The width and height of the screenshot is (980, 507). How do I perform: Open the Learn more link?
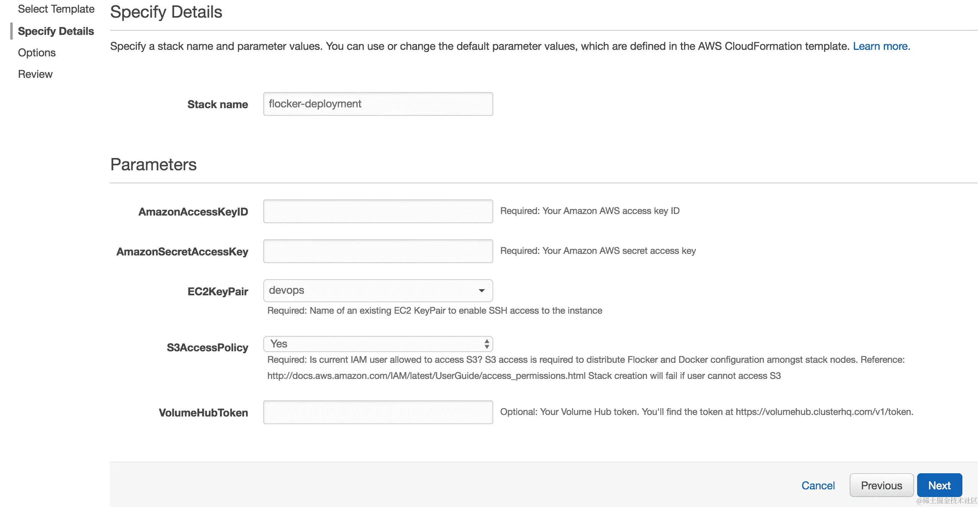point(881,46)
